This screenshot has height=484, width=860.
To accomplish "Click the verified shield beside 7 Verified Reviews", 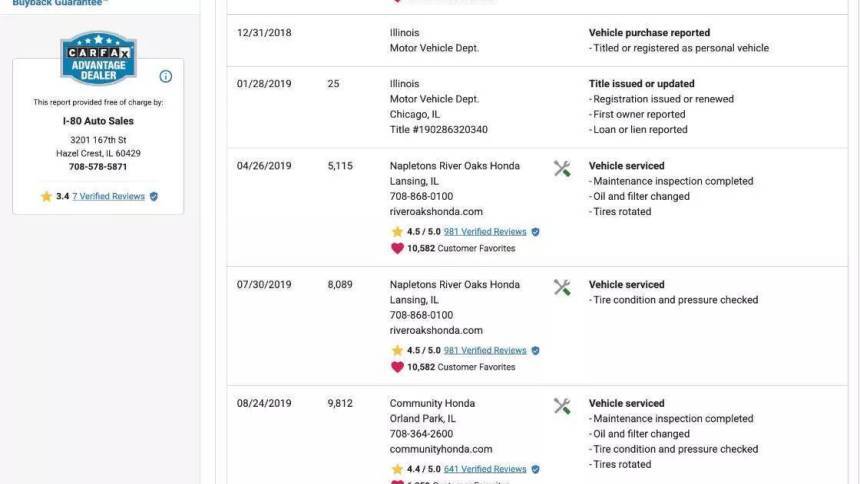I will pyautogui.click(x=154, y=196).
